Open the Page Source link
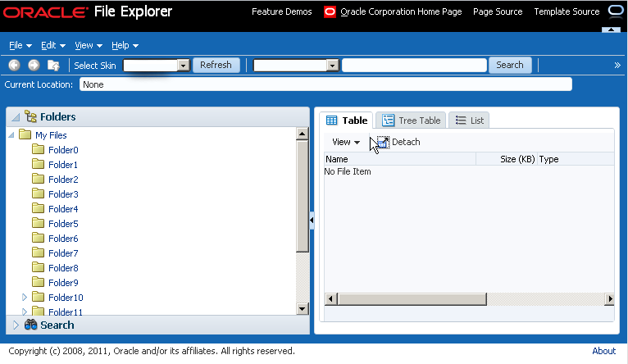The image size is (628, 364). coord(498,11)
